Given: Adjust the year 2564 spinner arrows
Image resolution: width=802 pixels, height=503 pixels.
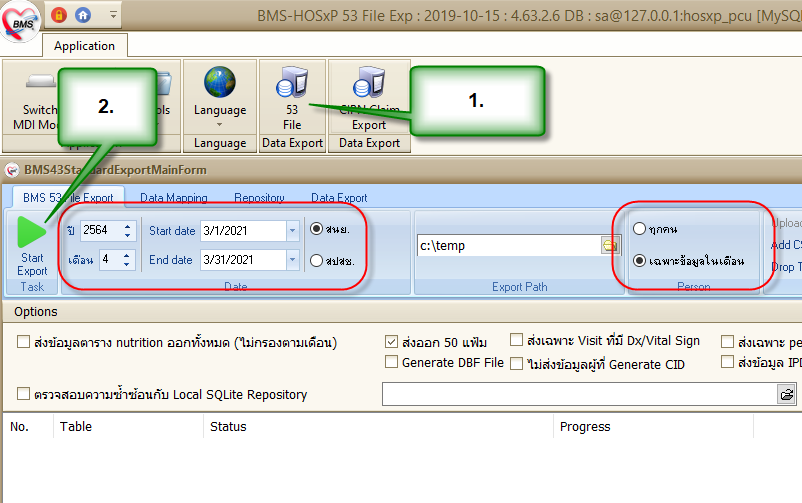Looking at the screenshot, I should 127,230.
